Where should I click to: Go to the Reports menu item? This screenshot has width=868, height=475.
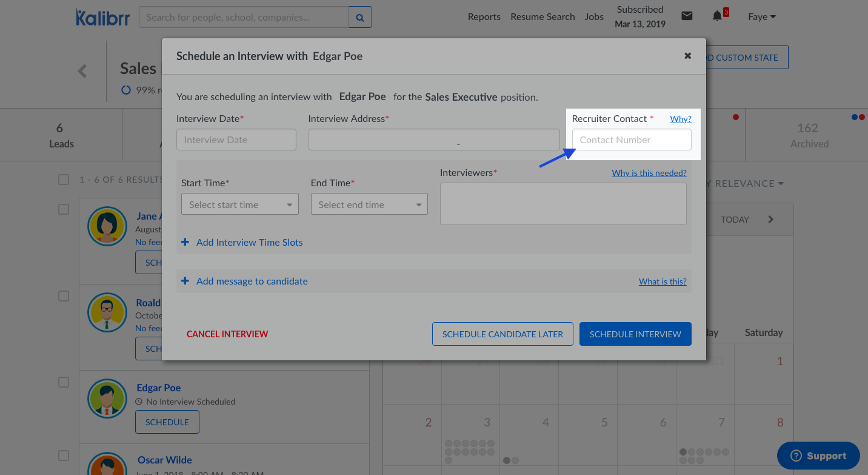[x=484, y=17]
